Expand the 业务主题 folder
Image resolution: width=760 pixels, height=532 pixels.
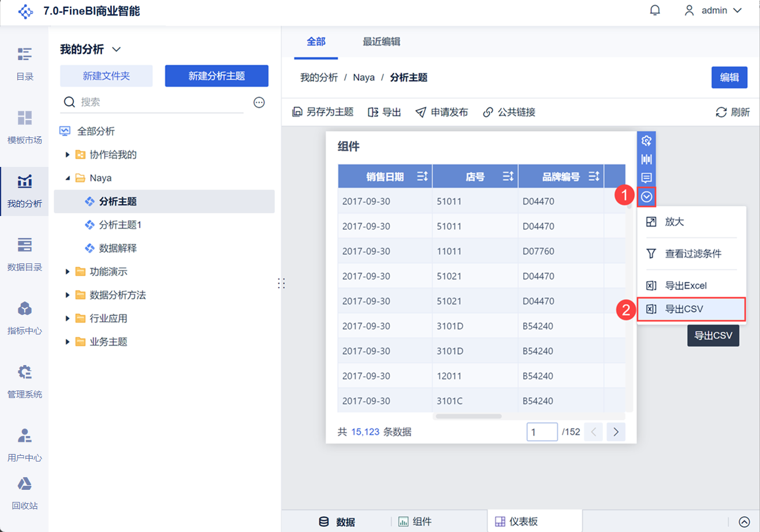tap(68, 342)
